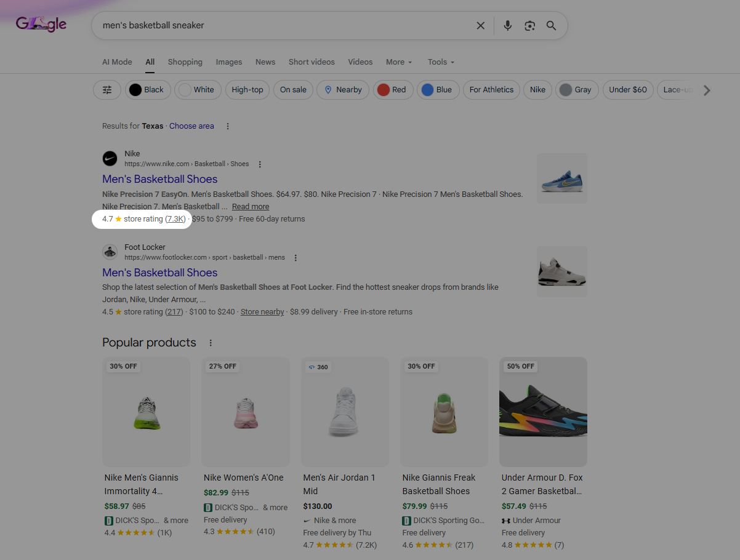Expand the More search categories dropdown
This screenshot has height=560, width=740.
point(399,62)
